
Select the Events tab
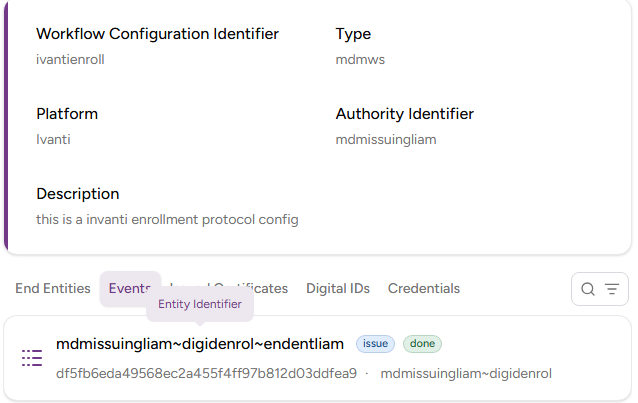pyautogui.click(x=129, y=288)
